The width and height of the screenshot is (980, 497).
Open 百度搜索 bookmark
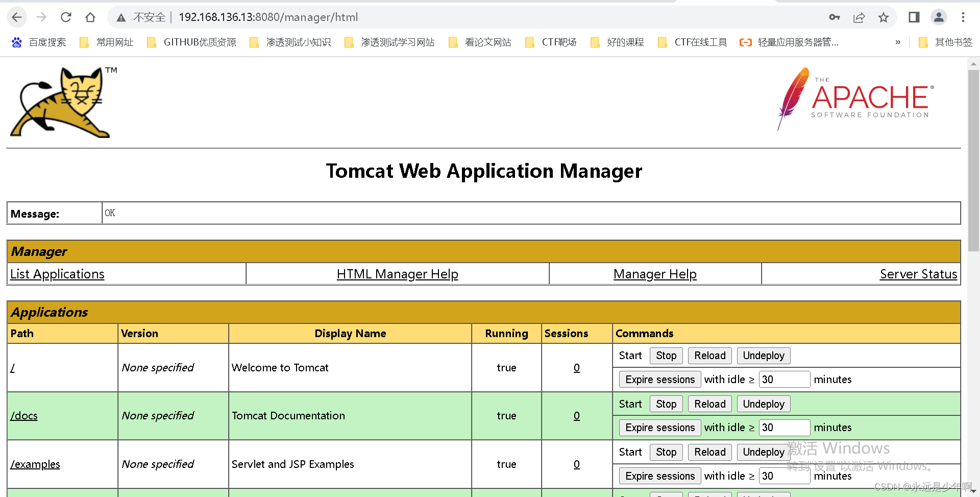point(39,42)
